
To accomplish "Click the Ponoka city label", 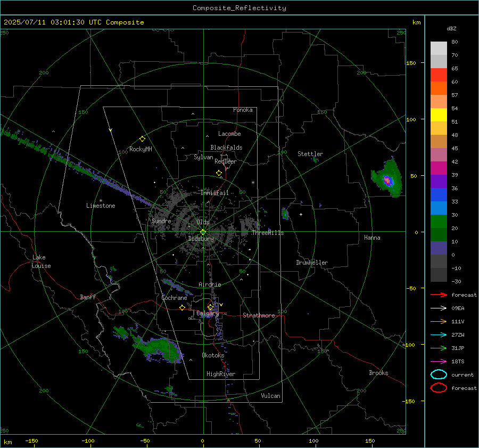I will (x=243, y=110).
